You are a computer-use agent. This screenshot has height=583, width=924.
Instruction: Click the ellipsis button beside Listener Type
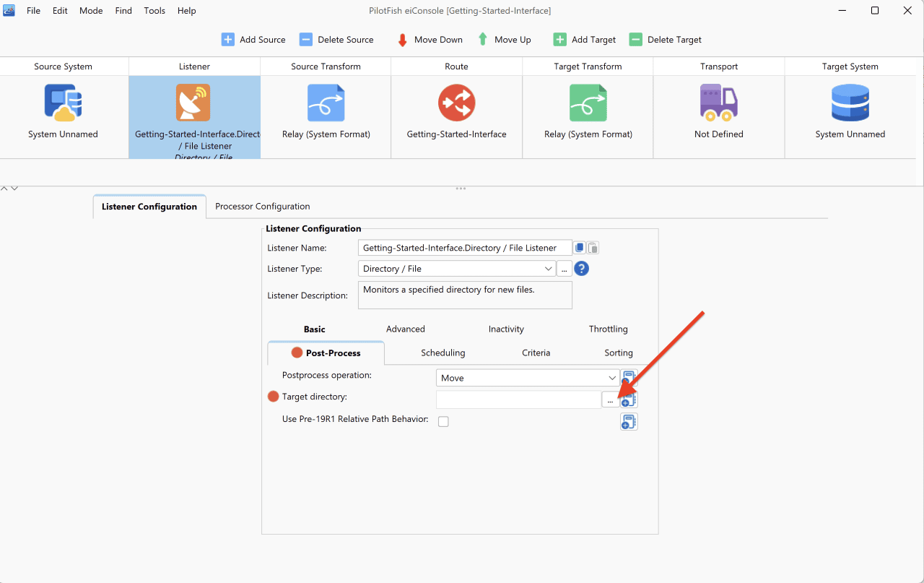(565, 269)
